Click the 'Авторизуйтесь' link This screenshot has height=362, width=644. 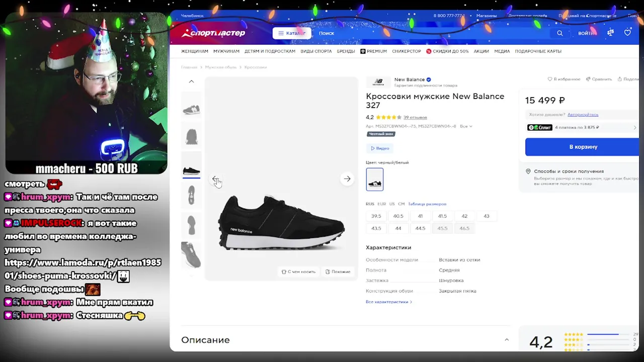(583, 115)
